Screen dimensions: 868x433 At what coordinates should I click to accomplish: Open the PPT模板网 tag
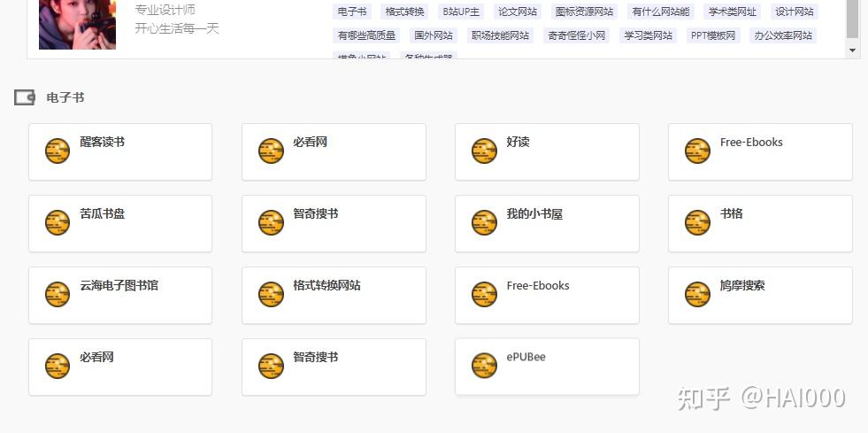713,35
